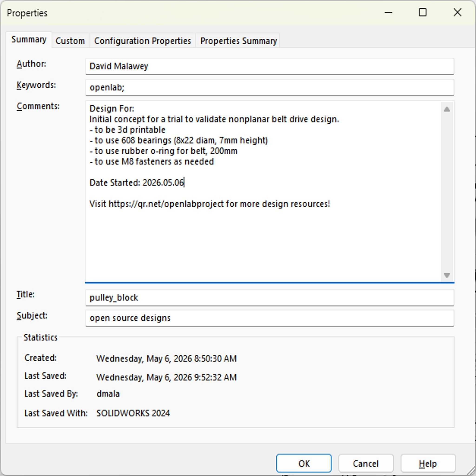Click the Keywords label
Screen dimensions: 476x476
36,85
